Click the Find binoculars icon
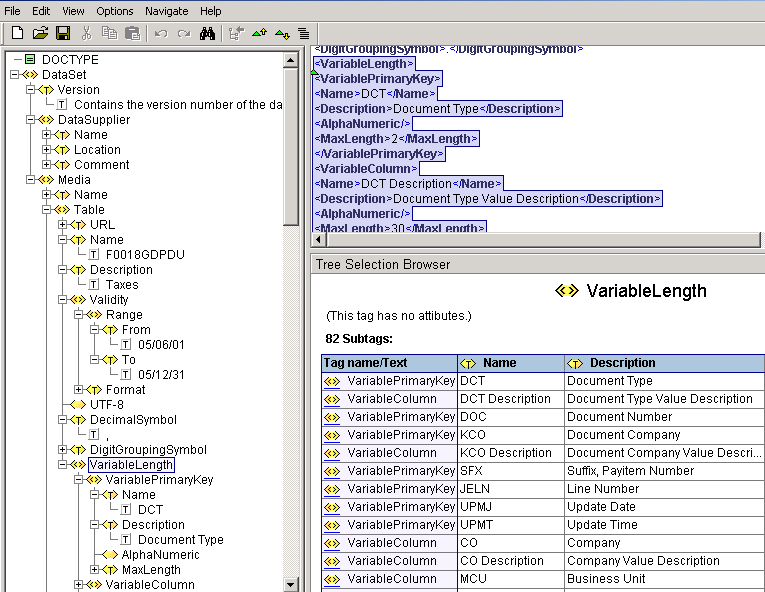765x592 pixels. (x=207, y=33)
